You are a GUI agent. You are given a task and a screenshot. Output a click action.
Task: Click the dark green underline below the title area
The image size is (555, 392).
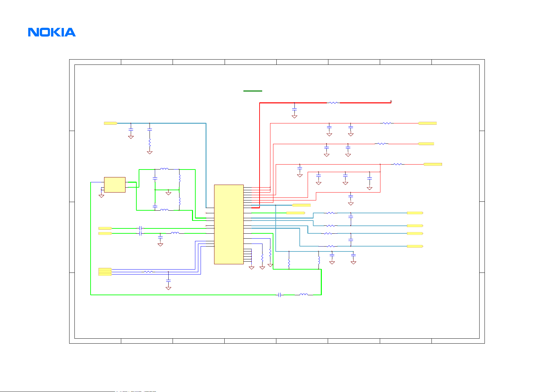click(253, 91)
